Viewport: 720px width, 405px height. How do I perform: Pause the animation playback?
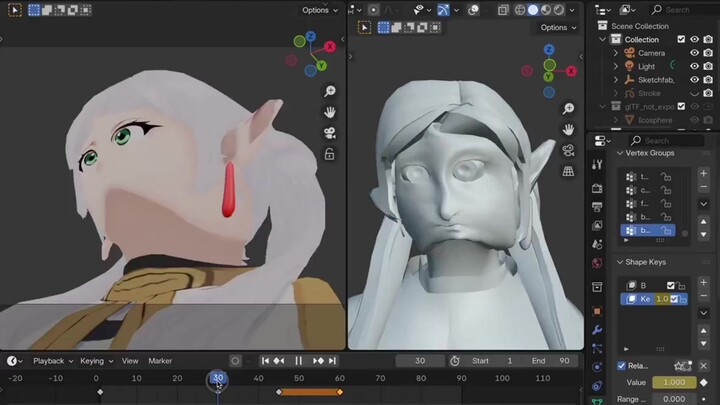point(298,361)
